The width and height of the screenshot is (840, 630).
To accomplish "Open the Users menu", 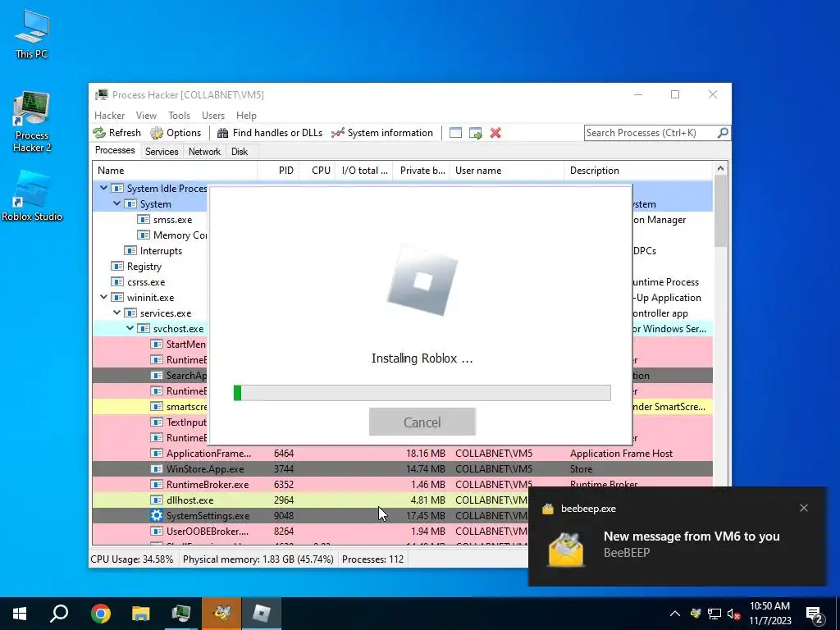I will point(213,115).
